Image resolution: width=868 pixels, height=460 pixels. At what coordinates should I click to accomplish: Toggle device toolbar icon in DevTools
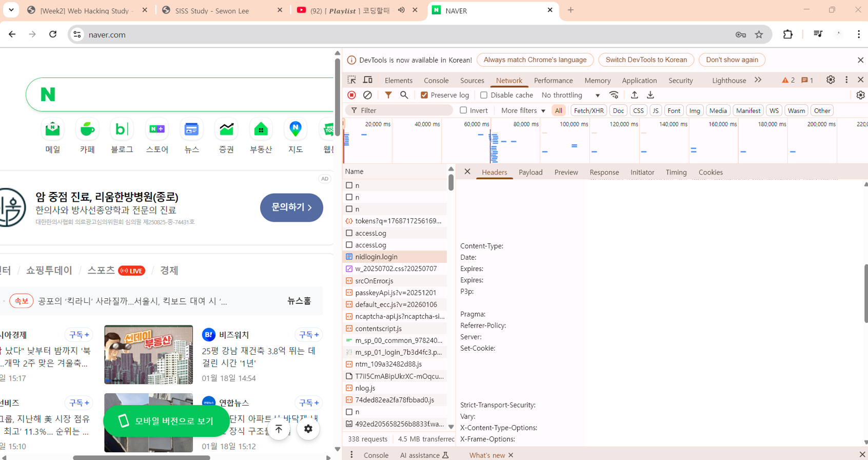(368, 80)
